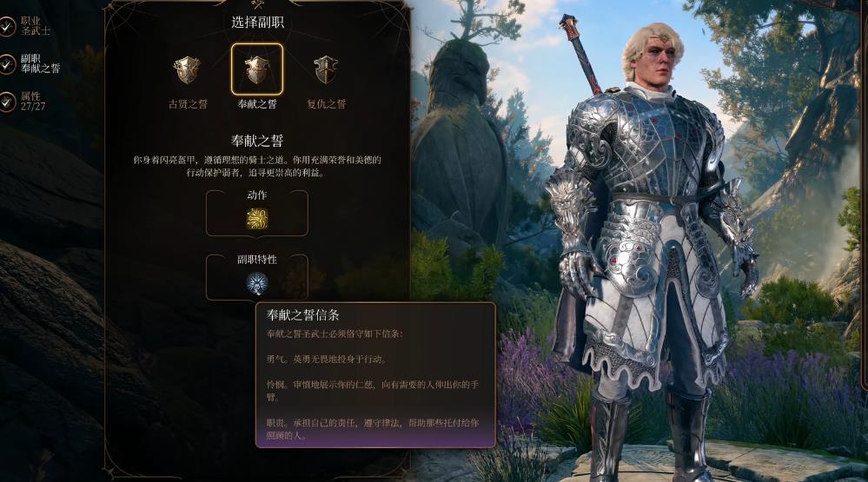Click the 奉献之誓 label under the selected icon
Image resolution: width=868 pixels, height=482 pixels.
(257, 103)
